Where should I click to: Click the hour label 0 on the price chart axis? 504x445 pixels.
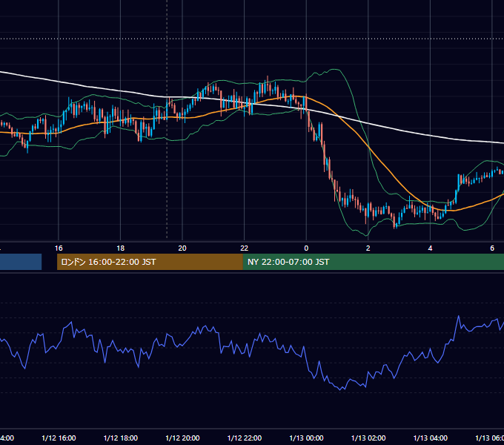point(306,248)
